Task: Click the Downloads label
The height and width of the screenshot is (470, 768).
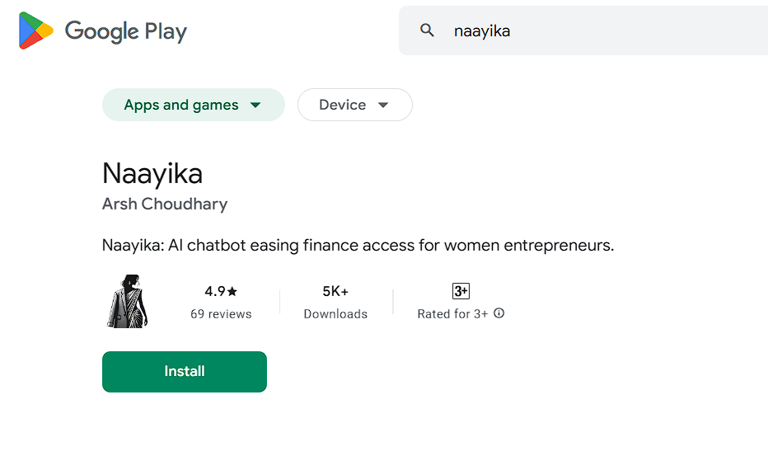Action: pos(335,314)
